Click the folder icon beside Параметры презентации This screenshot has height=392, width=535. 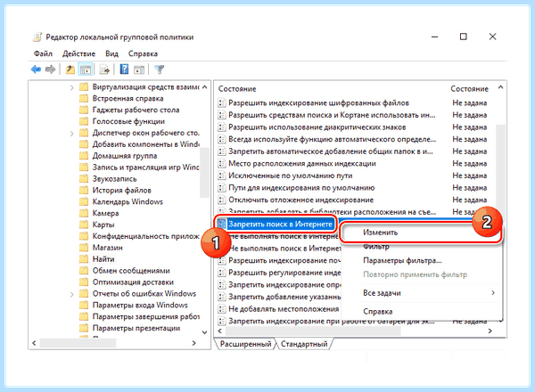pos(84,328)
